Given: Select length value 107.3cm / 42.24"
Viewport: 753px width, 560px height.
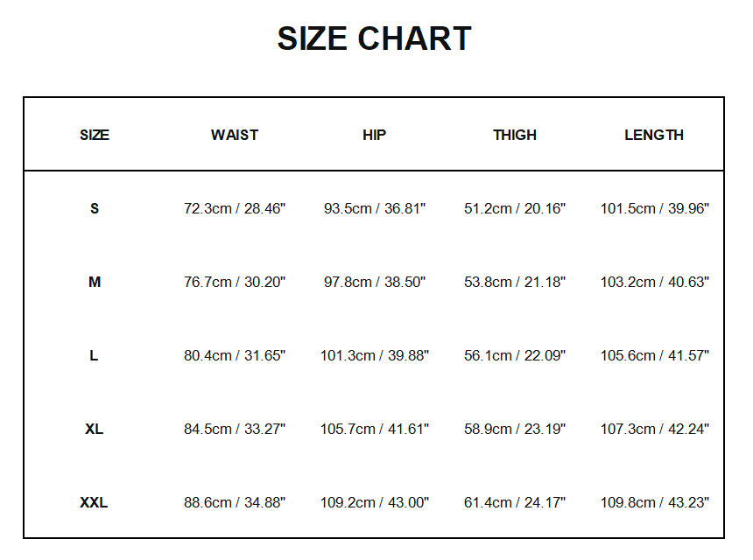Looking at the screenshot, I should [x=654, y=429].
